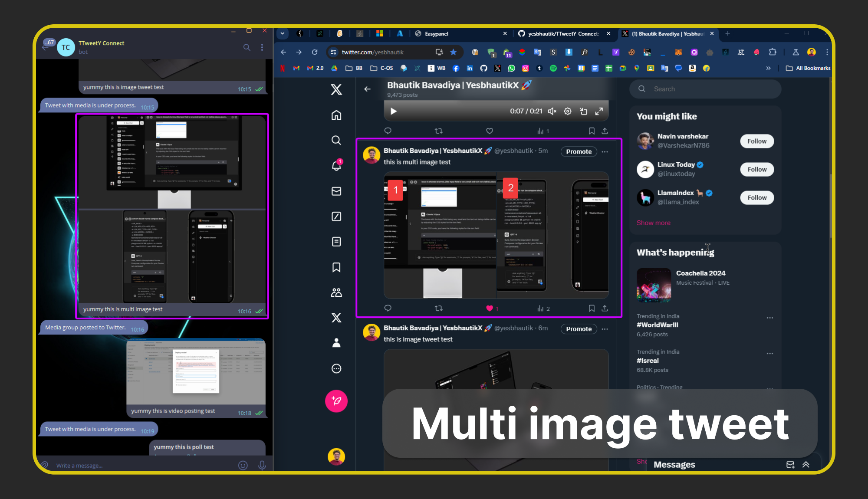Unlike the multi image test tweet
The height and width of the screenshot is (499, 868).
point(490,309)
